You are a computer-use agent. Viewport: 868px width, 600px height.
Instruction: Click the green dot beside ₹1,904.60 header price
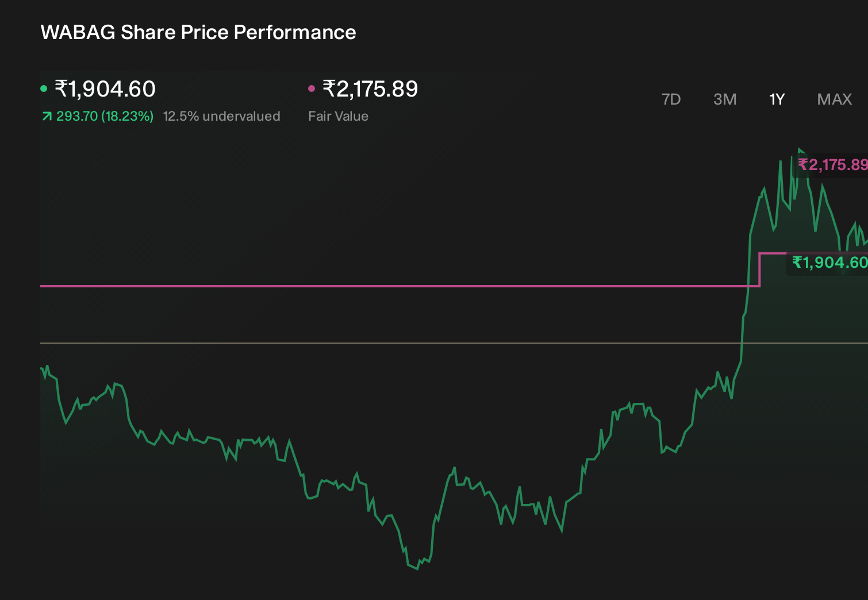click(x=44, y=89)
